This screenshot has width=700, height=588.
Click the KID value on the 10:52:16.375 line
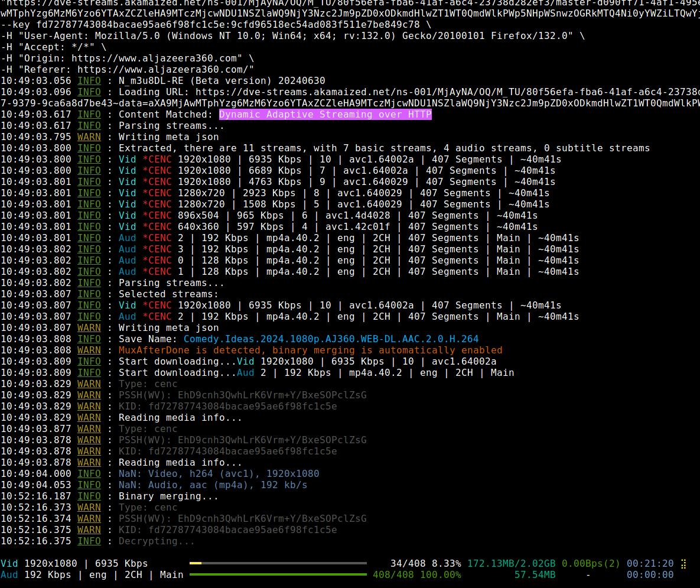coord(242,530)
